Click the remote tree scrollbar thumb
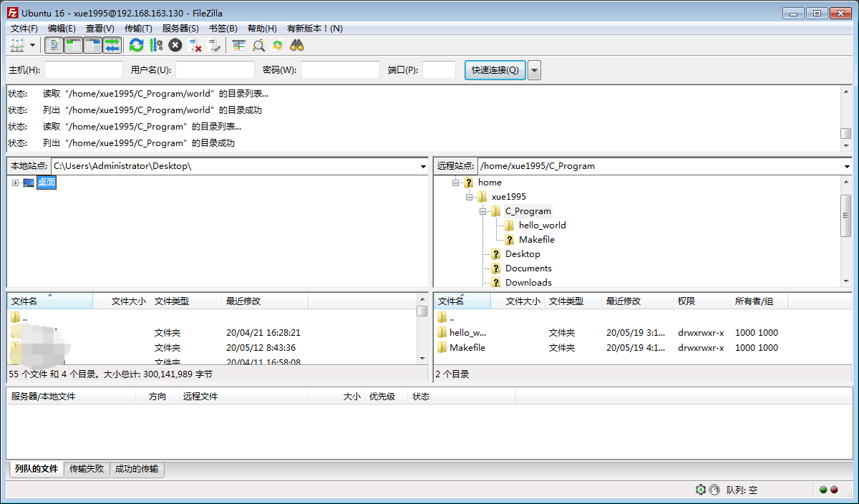This screenshot has width=859, height=504. [846, 215]
